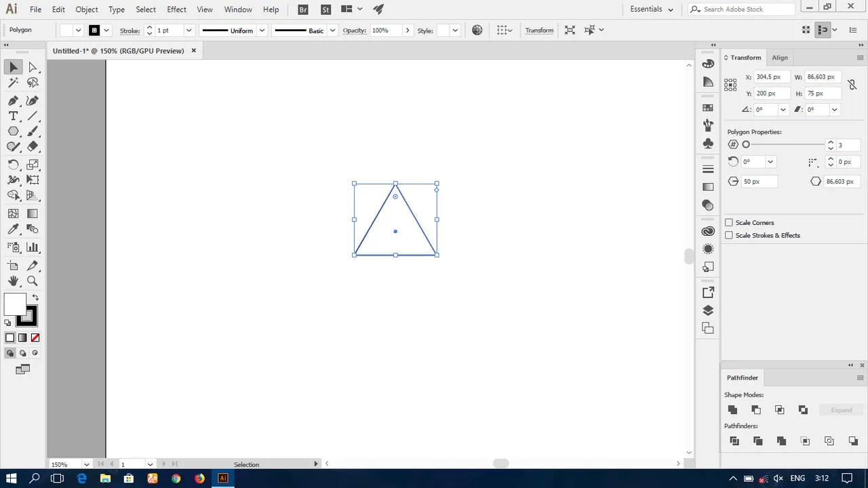Open the rotate angle dropdown in Transform
This screenshot has width=868, height=488.
click(x=783, y=109)
